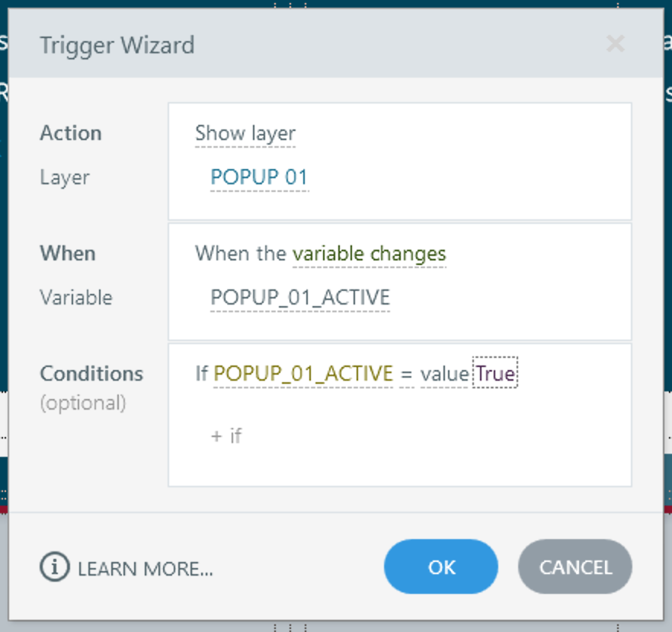Change the POPUP 01 layer selection
This screenshot has width=672, height=632.
coord(259,177)
